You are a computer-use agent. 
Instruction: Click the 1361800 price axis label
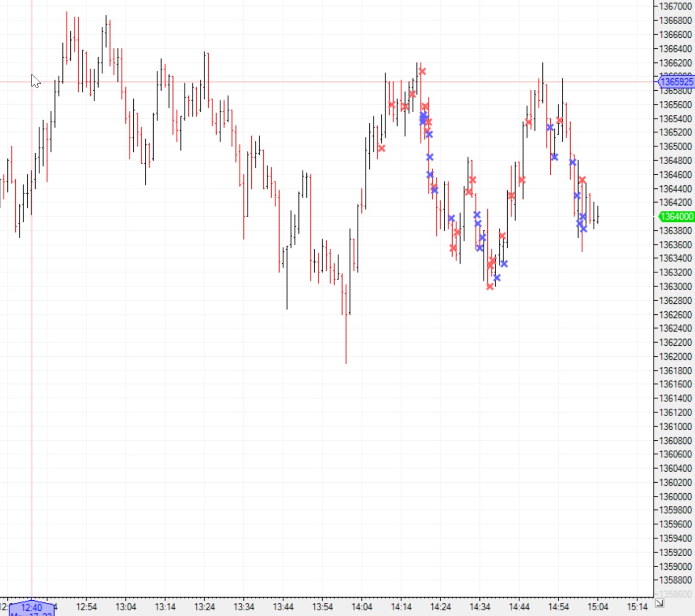coord(676,370)
